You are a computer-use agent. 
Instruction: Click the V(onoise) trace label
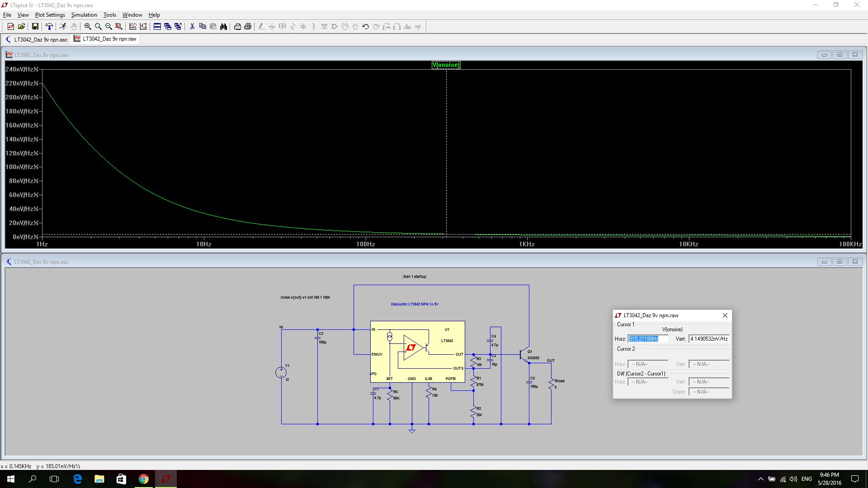pos(446,65)
